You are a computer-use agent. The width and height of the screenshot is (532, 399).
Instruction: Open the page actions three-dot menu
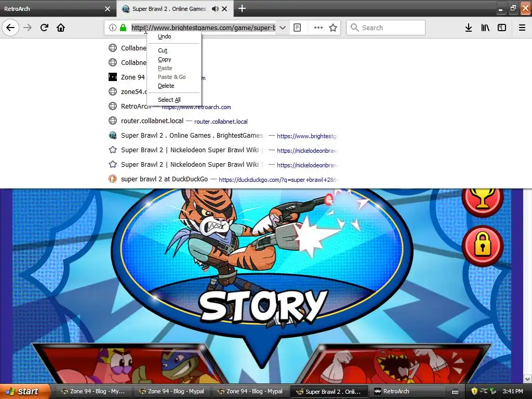click(x=318, y=28)
